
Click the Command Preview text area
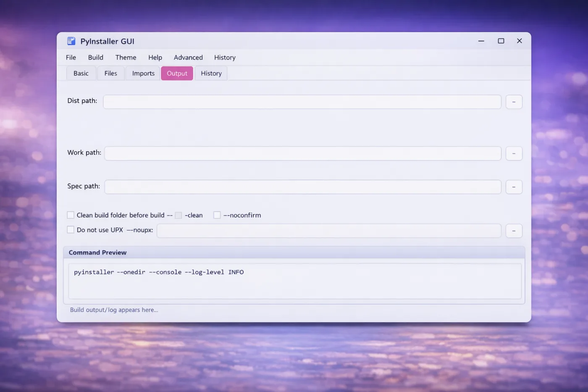294,281
